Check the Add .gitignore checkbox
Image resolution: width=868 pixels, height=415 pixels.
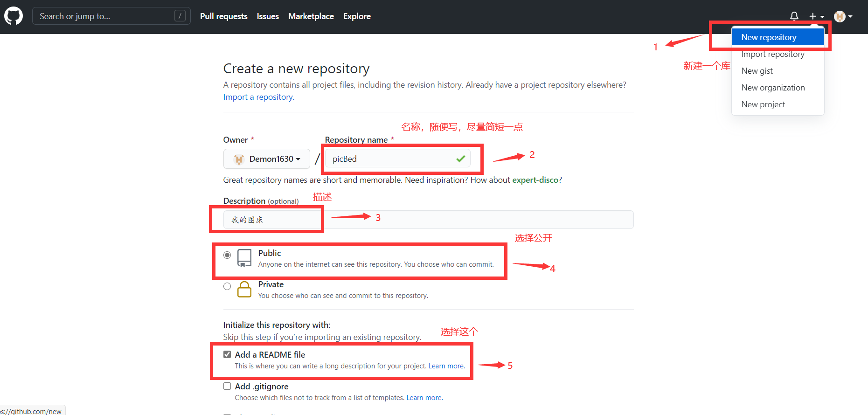227,386
